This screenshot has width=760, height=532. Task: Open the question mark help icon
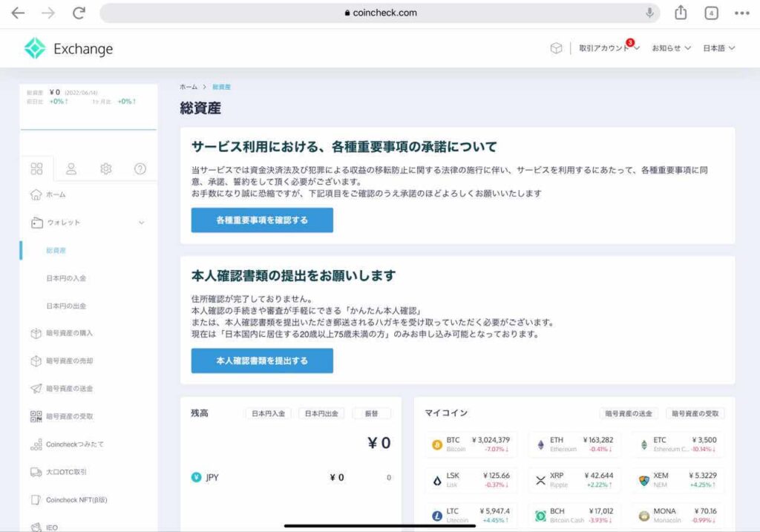tap(140, 168)
